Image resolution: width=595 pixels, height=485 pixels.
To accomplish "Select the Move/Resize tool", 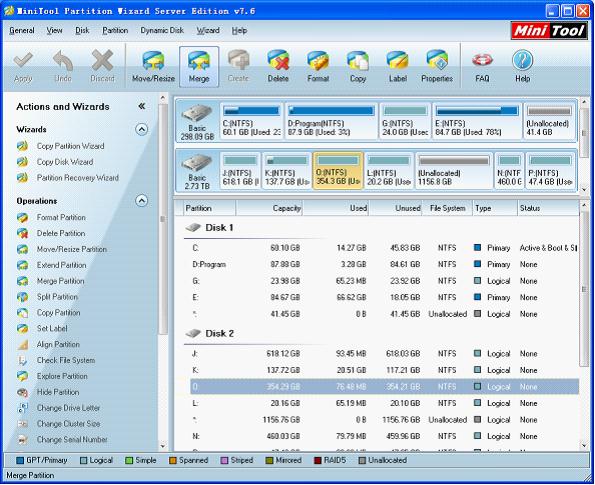I will 153,67.
